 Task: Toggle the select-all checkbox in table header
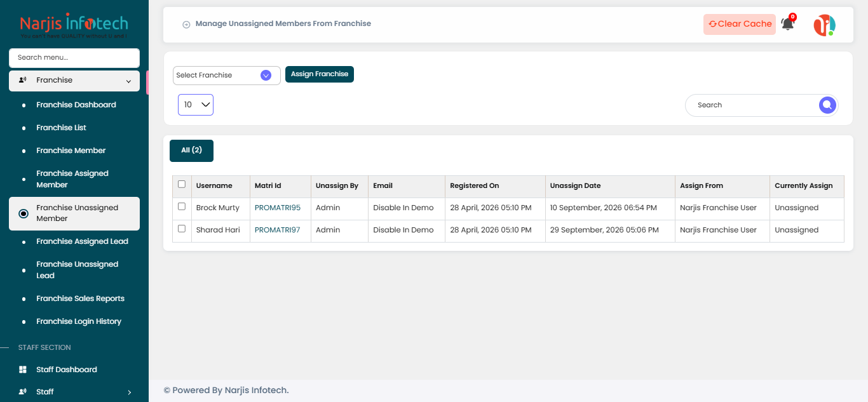[182, 184]
